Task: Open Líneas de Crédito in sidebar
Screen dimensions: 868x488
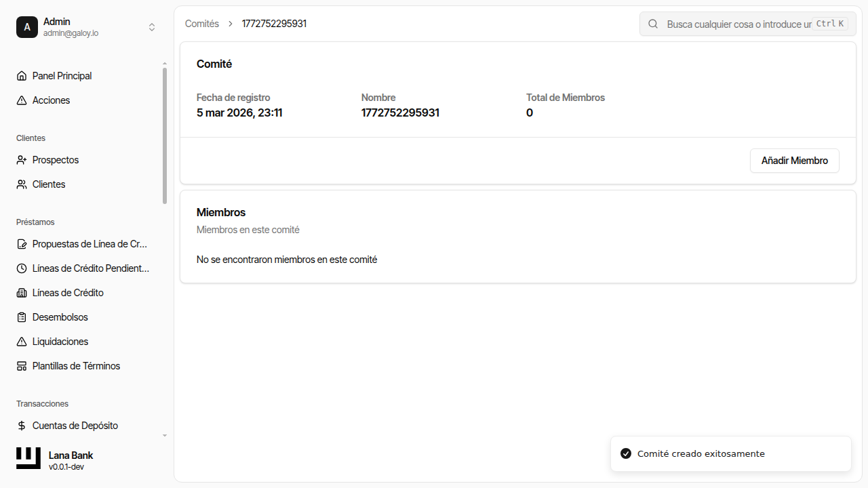Action: click(x=68, y=293)
